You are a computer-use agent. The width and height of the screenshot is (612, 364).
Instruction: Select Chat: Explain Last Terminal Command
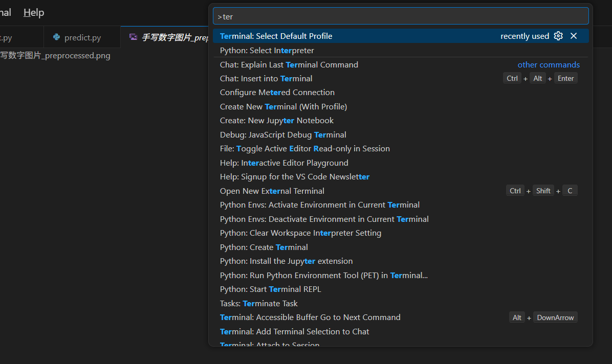(x=401, y=65)
